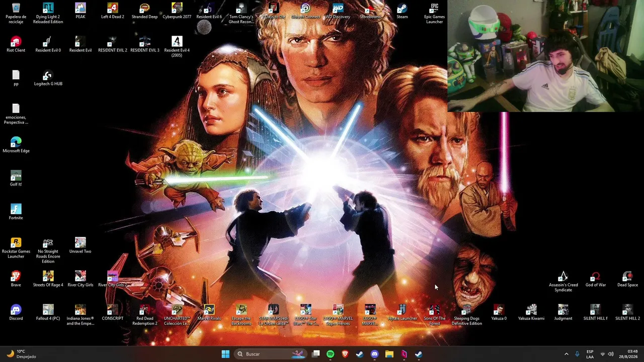Select the Assassin's Creed Syndicate shortcut
The width and height of the screenshot is (644, 362).
(x=563, y=282)
